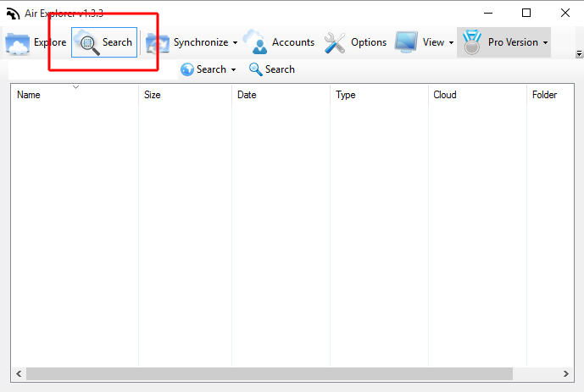Screen dimensions: 584x392
Task: Sort results by Folder column
Action: (550, 95)
